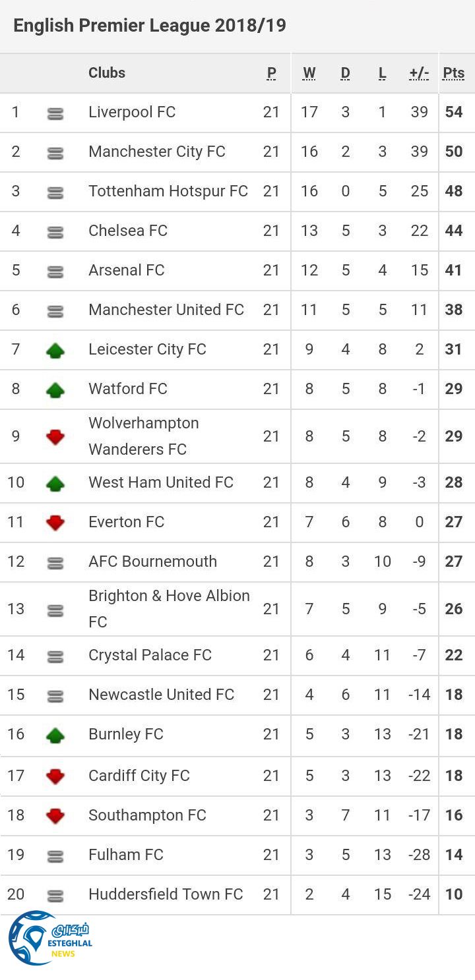Click Watford FC's green up-arrow icon
The height and width of the screenshot is (980, 475).
click(x=55, y=390)
